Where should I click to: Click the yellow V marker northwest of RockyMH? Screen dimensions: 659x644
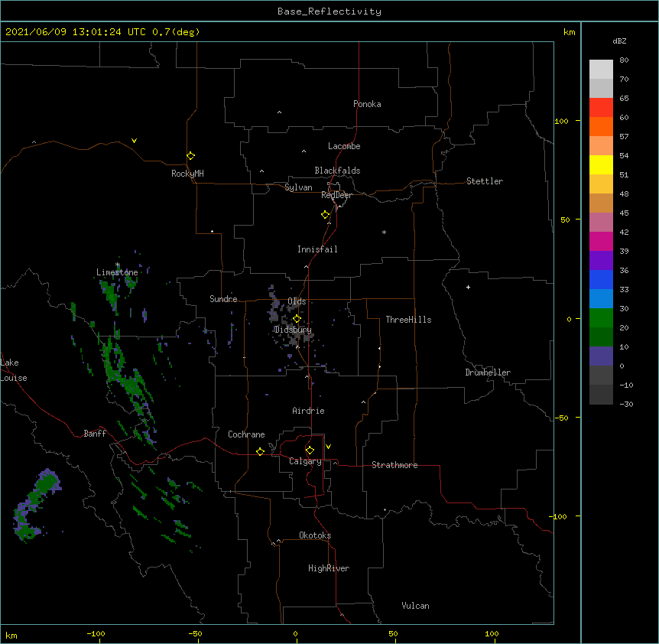(x=134, y=141)
